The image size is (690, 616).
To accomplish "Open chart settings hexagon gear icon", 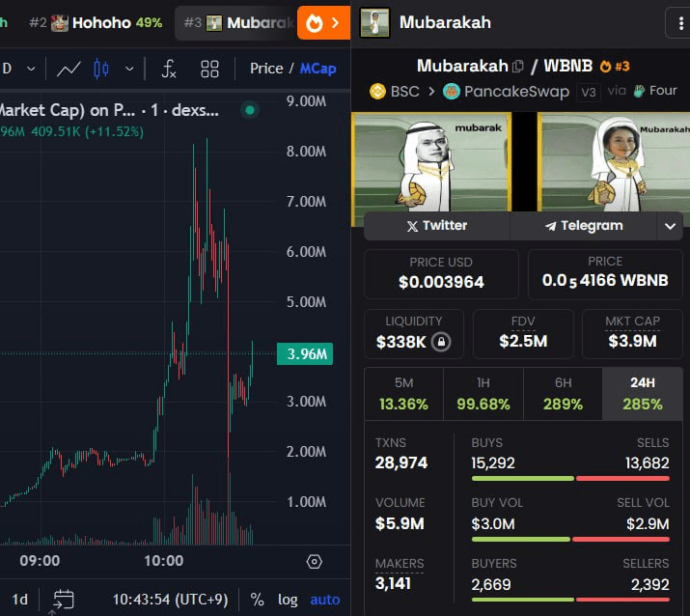I will coord(315,562).
